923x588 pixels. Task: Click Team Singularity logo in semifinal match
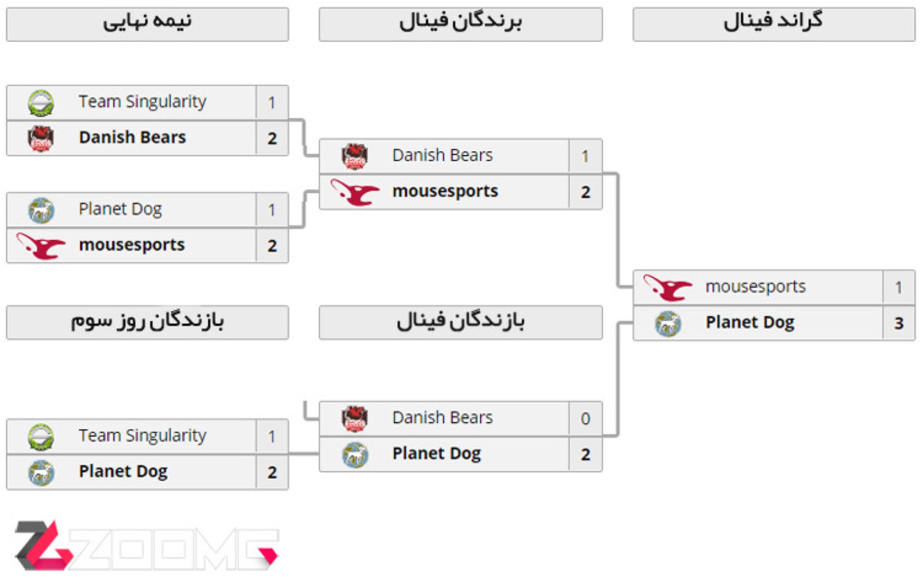pyautogui.click(x=41, y=103)
